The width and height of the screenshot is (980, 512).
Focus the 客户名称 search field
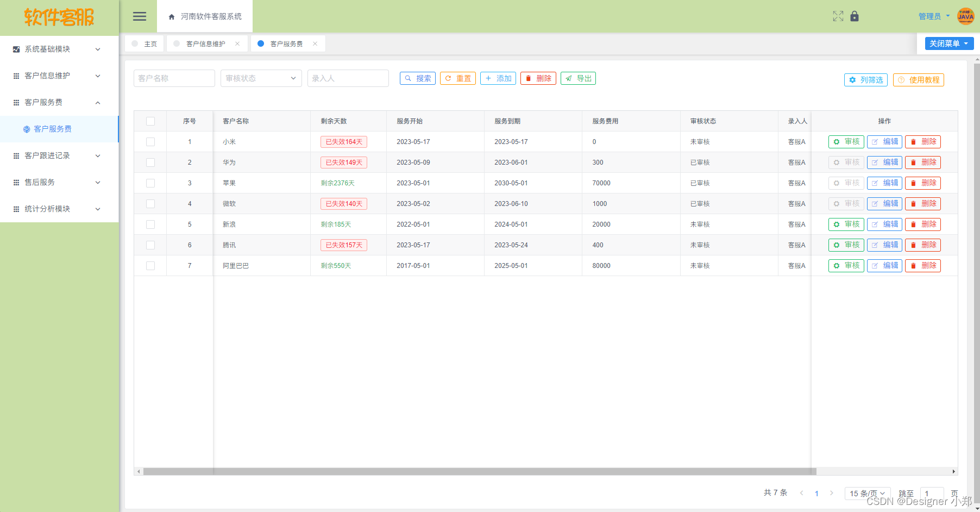click(x=174, y=78)
